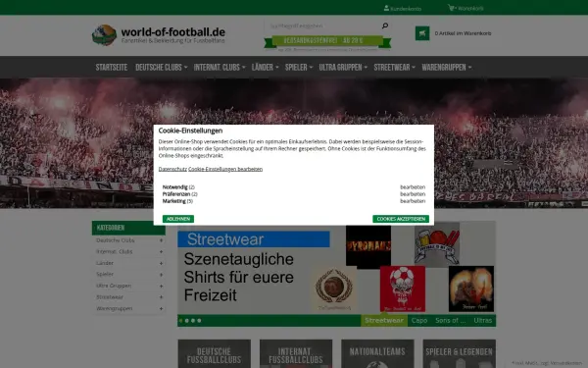Image resolution: width=588 pixels, height=368 pixels.
Task: Expand Ultra Gruppen category plus icon
Action: pyautogui.click(x=161, y=286)
